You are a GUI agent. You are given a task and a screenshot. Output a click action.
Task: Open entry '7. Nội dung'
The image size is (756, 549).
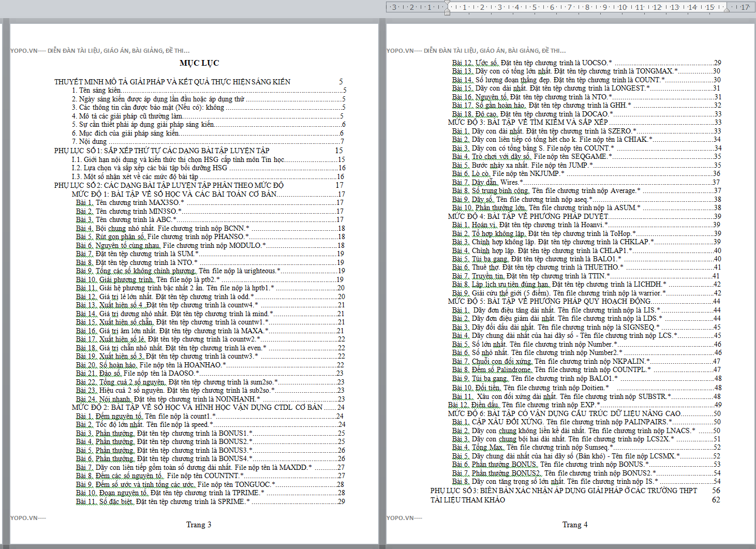pyautogui.click(x=207, y=142)
